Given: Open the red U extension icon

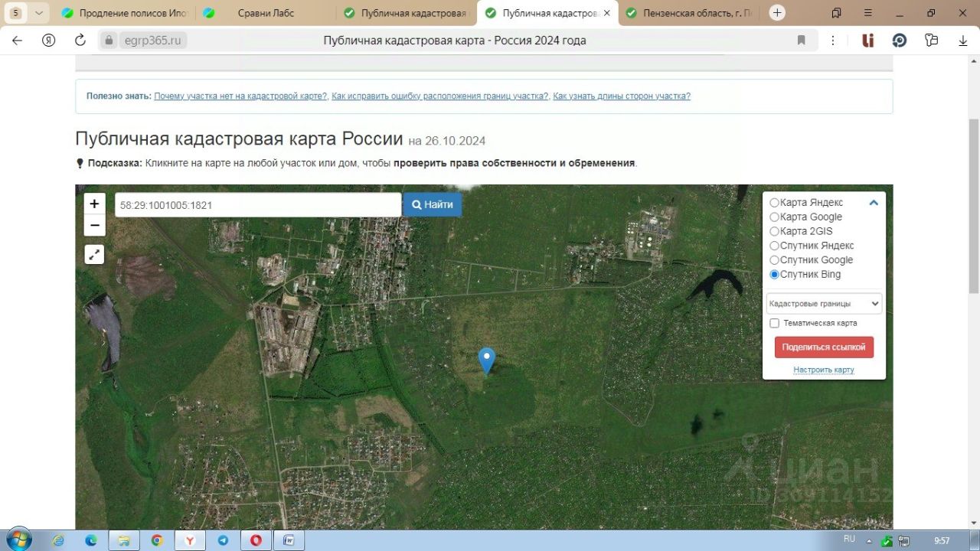Looking at the screenshot, I should [868, 41].
